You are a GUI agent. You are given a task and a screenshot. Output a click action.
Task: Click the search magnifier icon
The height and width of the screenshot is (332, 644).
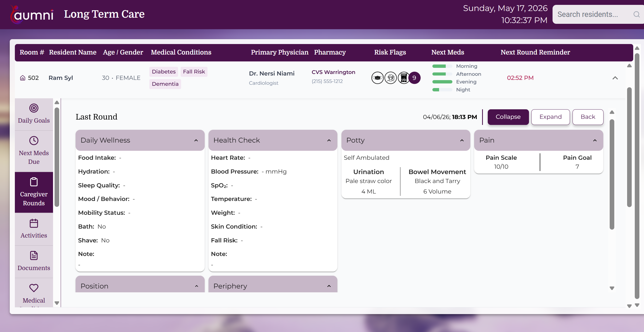coord(637,14)
